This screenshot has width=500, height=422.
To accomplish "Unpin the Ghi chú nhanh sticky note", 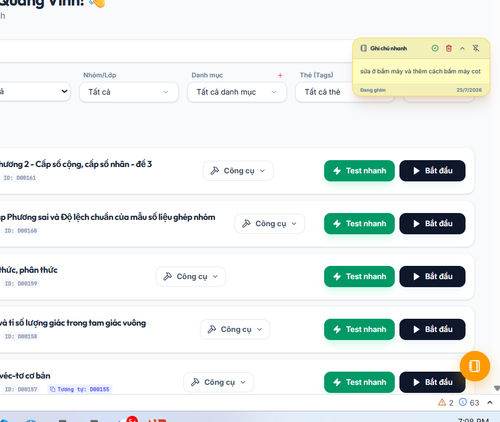I will pos(476,48).
